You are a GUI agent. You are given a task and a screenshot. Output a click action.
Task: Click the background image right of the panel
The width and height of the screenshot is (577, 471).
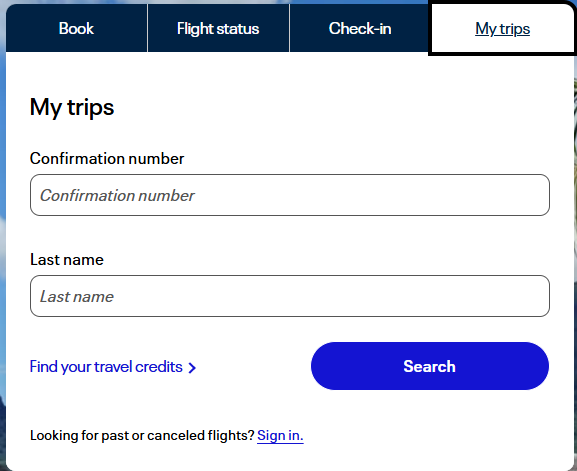pyautogui.click(x=575, y=258)
